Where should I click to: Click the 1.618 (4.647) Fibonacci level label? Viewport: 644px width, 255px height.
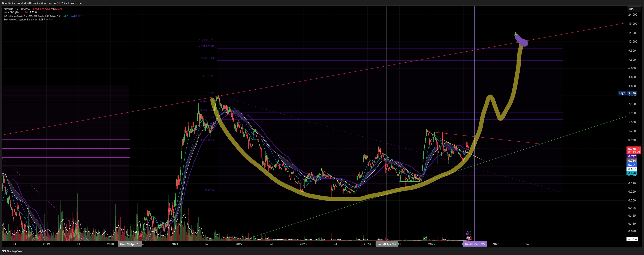pos(208,76)
